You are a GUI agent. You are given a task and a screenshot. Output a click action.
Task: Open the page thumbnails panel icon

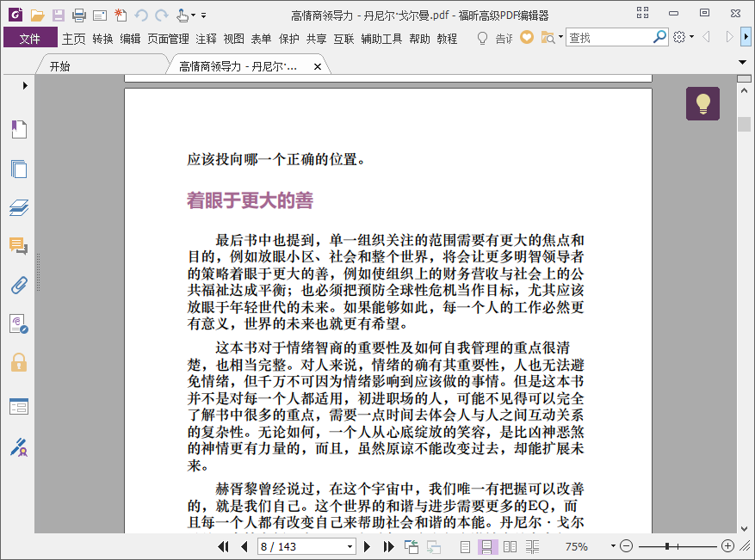point(19,169)
